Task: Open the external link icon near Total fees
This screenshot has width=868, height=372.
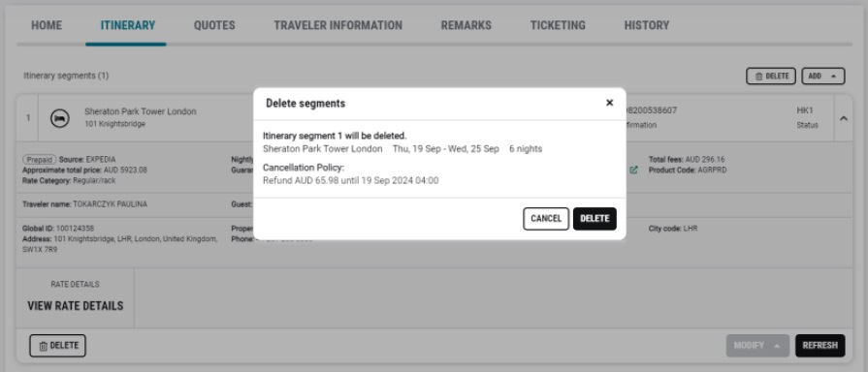Action: point(633,170)
